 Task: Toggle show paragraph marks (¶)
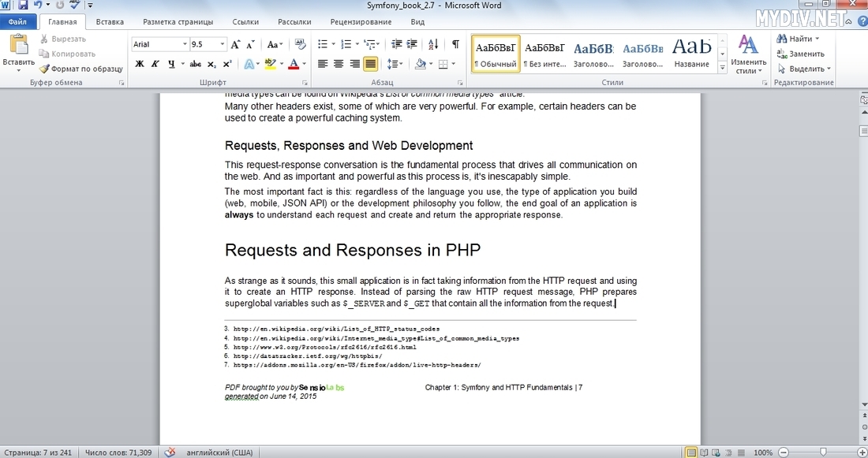coord(455,45)
